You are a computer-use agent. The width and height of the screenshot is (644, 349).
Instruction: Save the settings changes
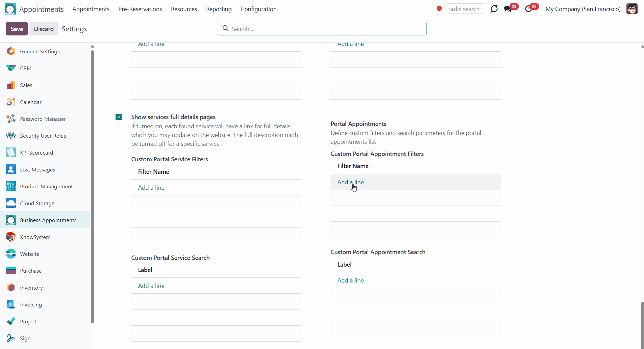[x=17, y=29]
